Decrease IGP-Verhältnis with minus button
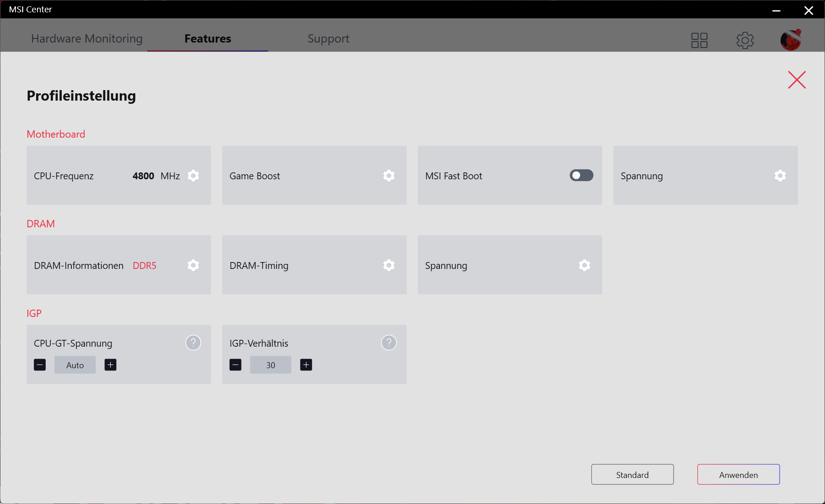Screen dimensions: 825x504 [x=236, y=365]
